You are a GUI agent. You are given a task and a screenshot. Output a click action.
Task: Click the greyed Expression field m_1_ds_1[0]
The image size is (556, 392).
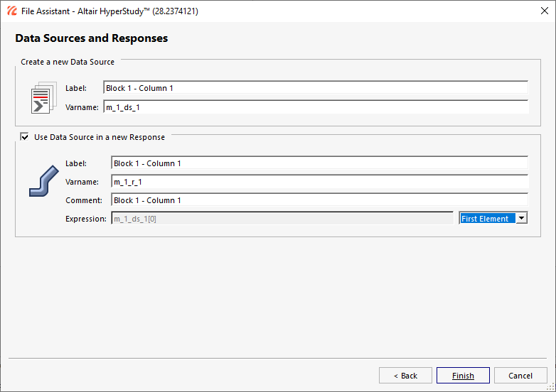pos(282,219)
